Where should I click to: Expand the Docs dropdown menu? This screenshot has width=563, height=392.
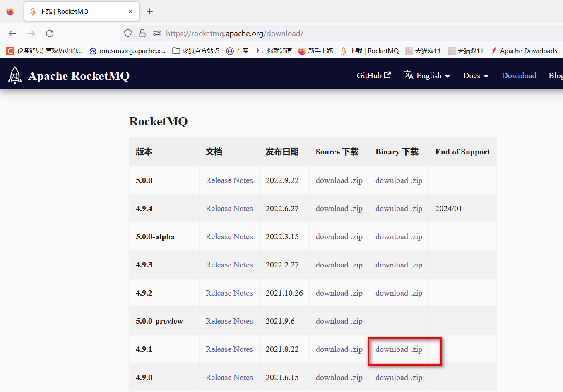tap(476, 76)
